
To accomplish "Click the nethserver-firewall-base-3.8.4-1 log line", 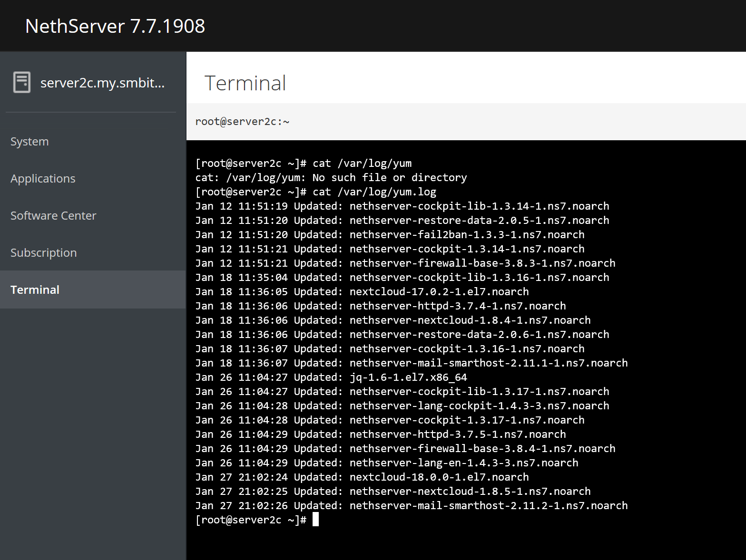I will [x=405, y=448].
